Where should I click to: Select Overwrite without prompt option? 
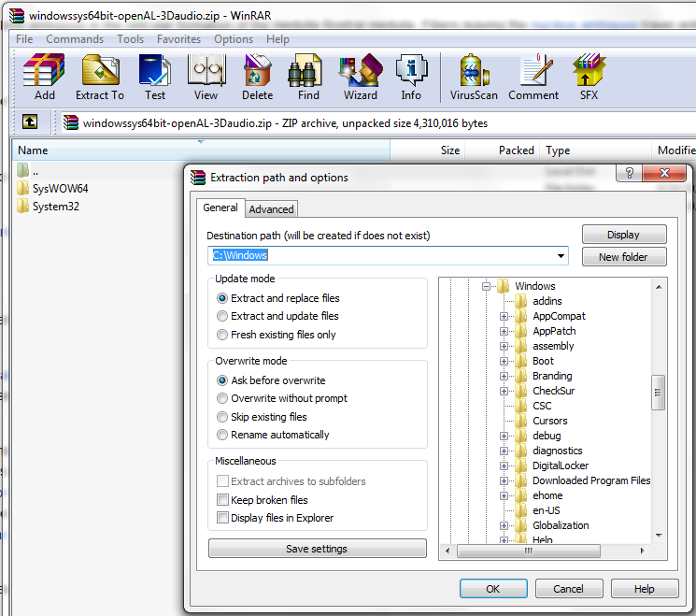pyautogui.click(x=222, y=398)
